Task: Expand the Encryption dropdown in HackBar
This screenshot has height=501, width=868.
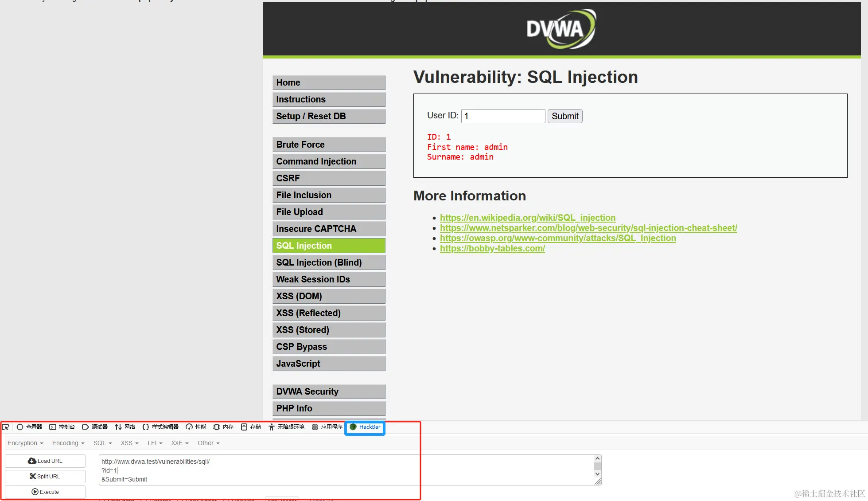Action: pos(25,443)
